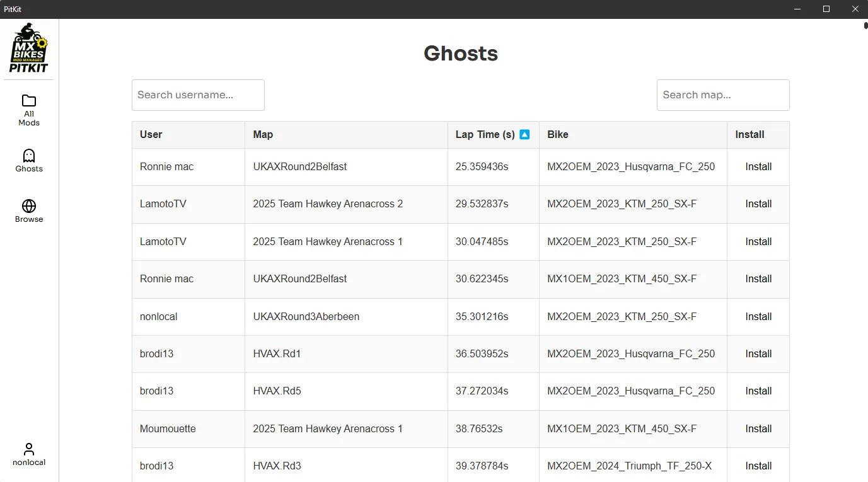Install LamotoTV's 30.047485s Arenacross 1 ghost
The height and width of the screenshot is (482, 868).
click(x=758, y=242)
